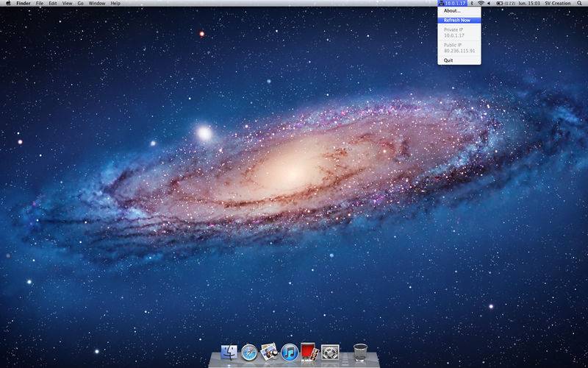The image size is (588, 368).
Task: Open the Edit menu
Action: coord(53,4)
